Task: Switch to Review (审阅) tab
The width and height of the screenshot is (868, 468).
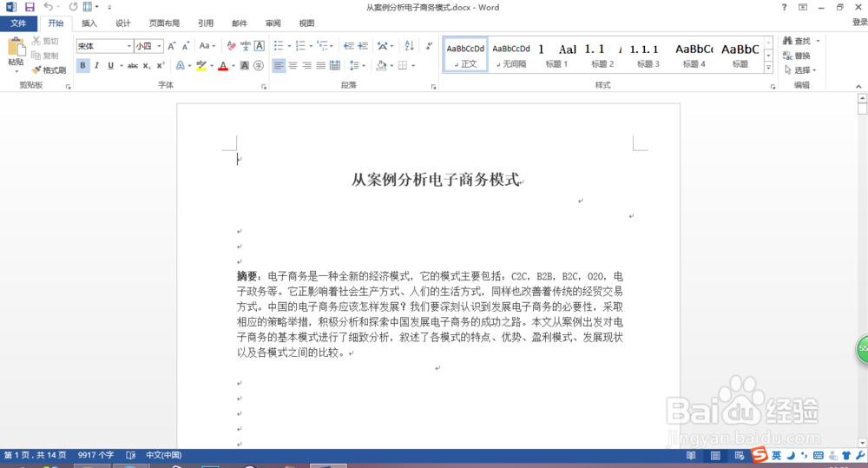Action: pos(273,23)
